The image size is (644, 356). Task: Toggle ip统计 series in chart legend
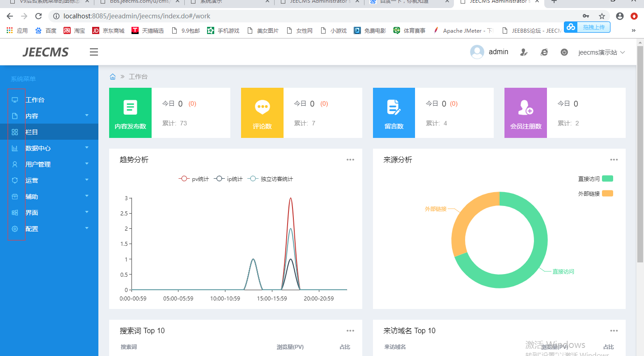(x=229, y=179)
